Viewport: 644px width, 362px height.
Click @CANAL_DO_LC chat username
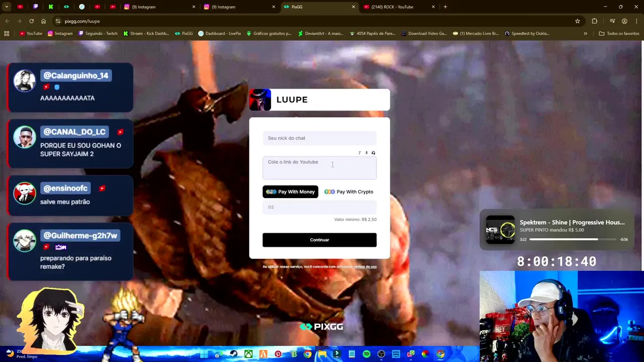click(x=74, y=132)
